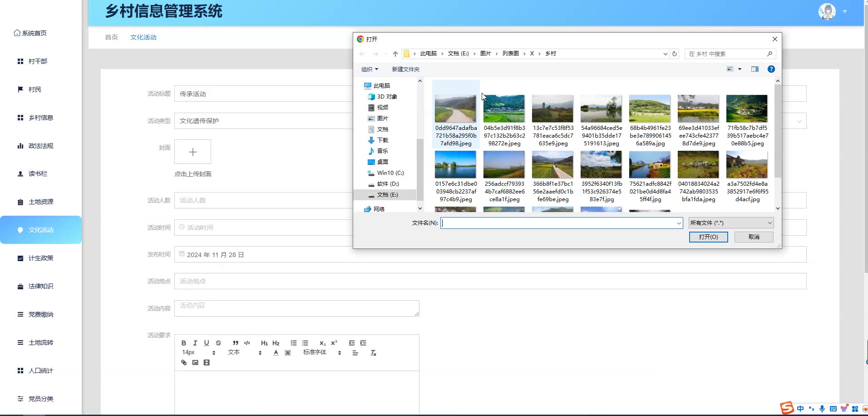Screen dimensions: 868x416
Task: Click the strikethrough icon in the editor
Action: (218, 343)
